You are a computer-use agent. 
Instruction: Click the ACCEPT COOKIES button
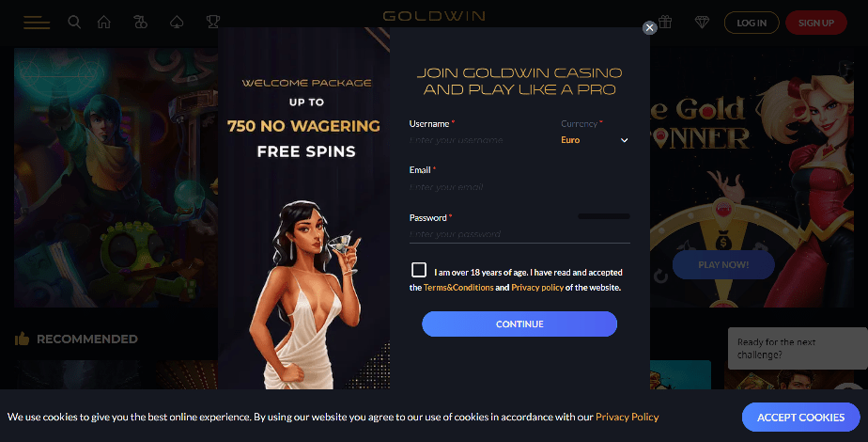800,417
